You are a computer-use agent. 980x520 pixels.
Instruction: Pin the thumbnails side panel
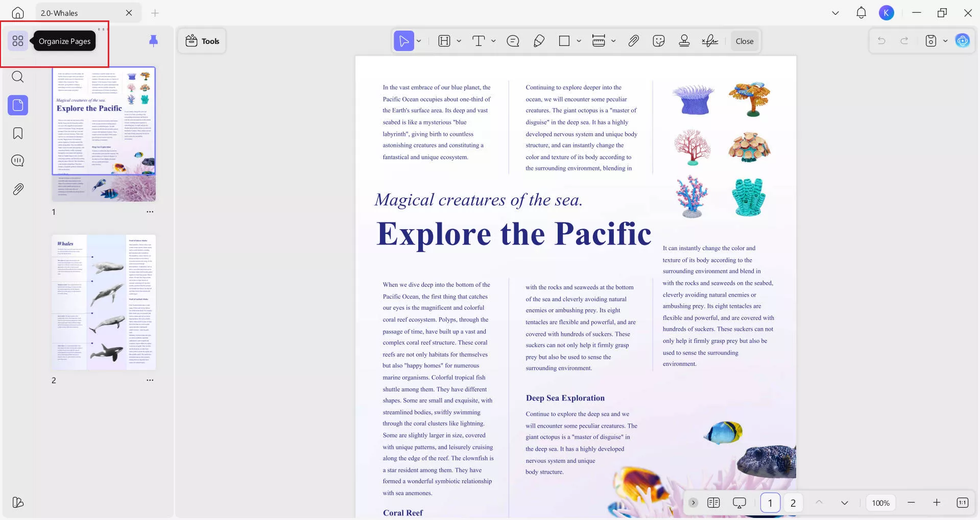point(153,41)
